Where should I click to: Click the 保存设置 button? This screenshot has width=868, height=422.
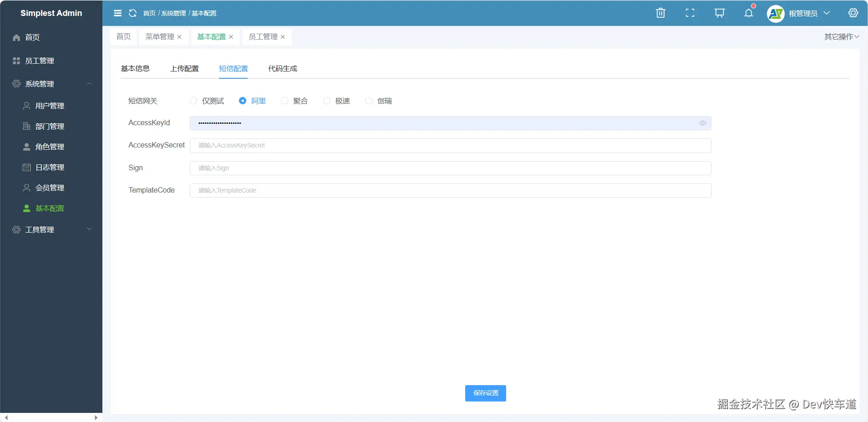[x=486, y=393]
